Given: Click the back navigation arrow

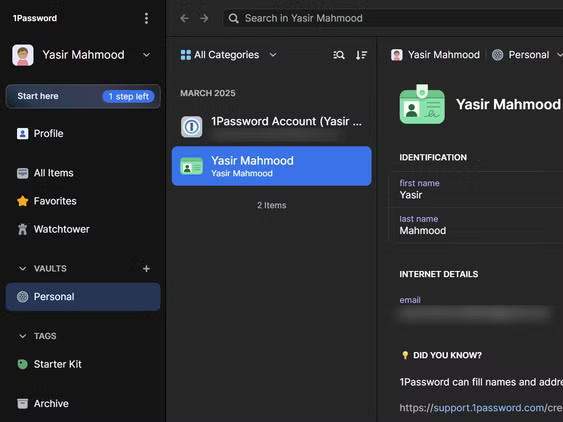Looking at the screenshot, I should pos(185,18).
